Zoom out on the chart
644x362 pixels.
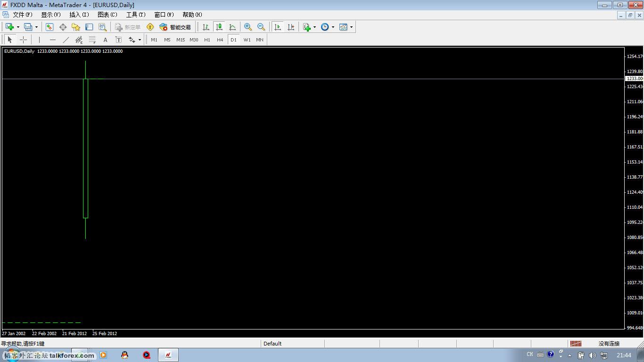click(x=261, y=27)
